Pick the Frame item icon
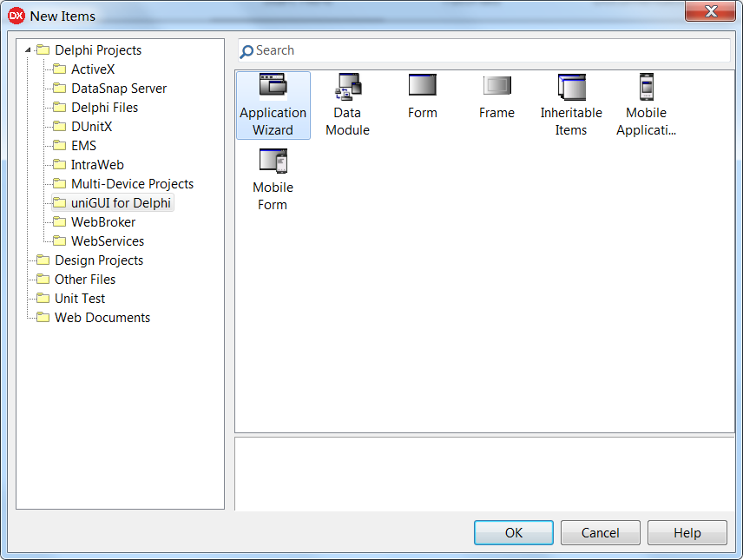 point(497,86)
